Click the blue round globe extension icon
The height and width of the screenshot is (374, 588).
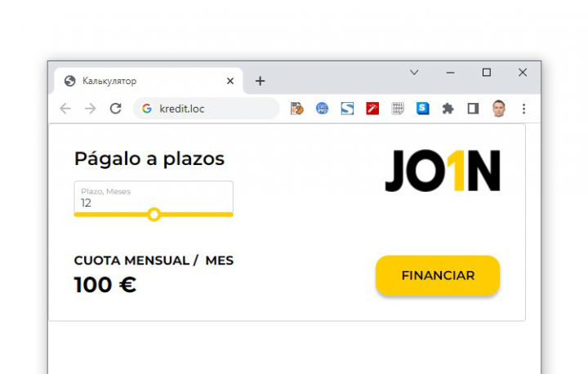[x=322, y=109]
